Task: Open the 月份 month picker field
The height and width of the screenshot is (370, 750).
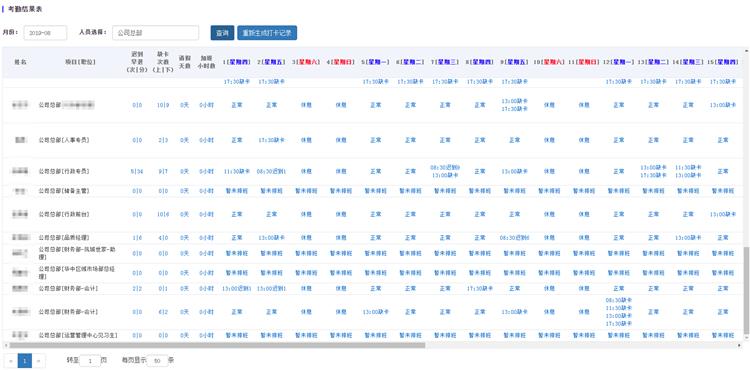Action: (x=45, y=33)
